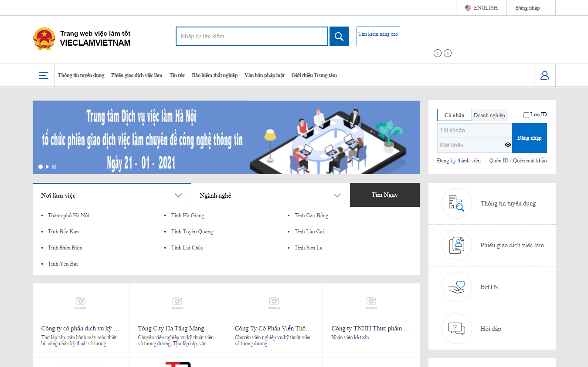Pause the banner slideshow

click(x=54, y=167)
